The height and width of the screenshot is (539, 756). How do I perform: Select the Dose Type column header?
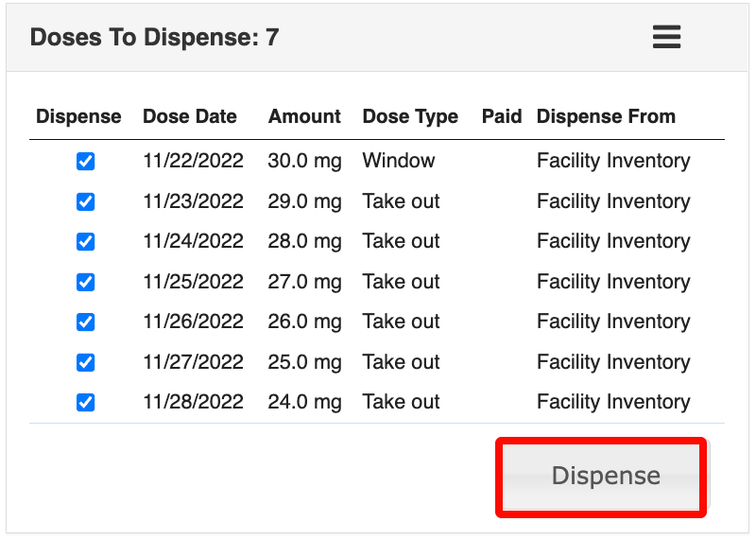tap(410, 117)
